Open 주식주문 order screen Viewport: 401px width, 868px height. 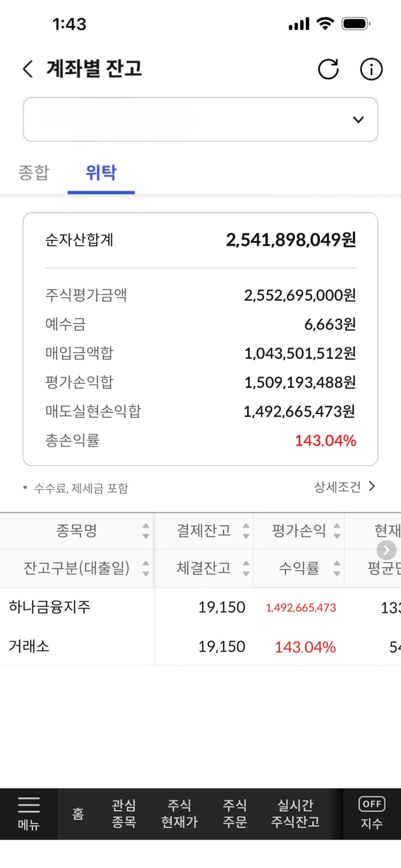pyautogui.click(x=235, y=813)
